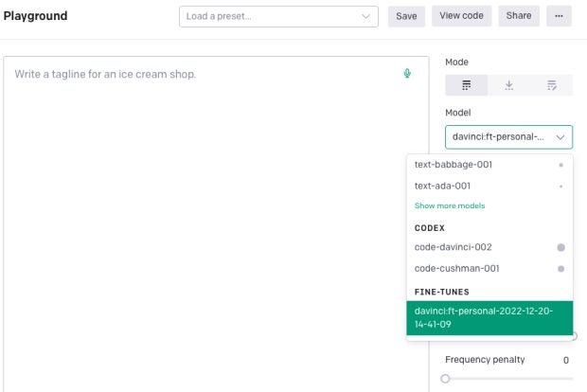Choose text-ada-001 from model list

point(442,186)
